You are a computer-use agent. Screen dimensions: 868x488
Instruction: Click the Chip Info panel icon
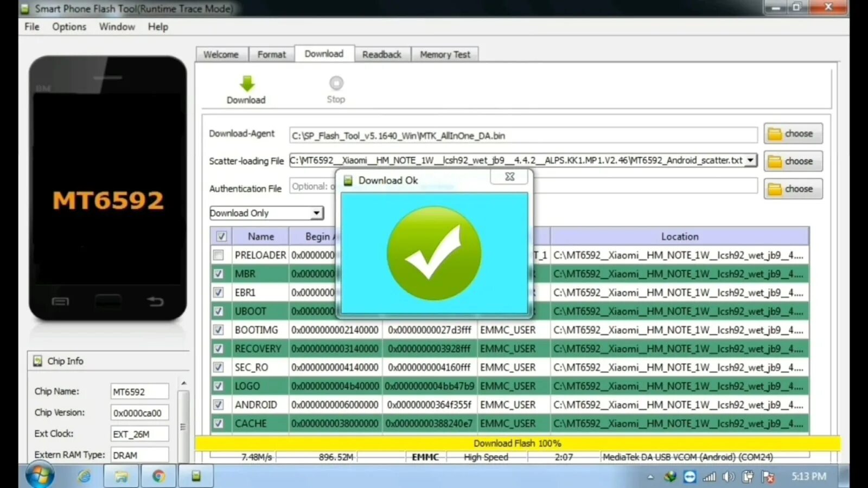(37, 361)
